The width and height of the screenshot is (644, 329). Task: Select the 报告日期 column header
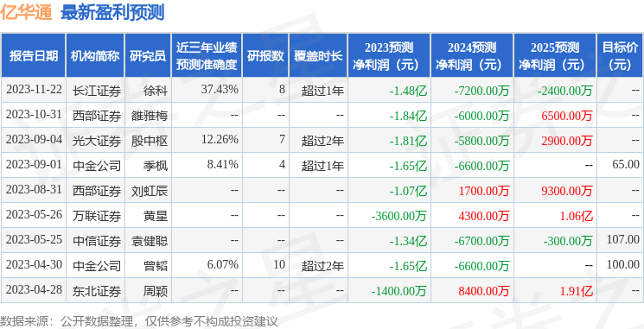pos(33,55)
